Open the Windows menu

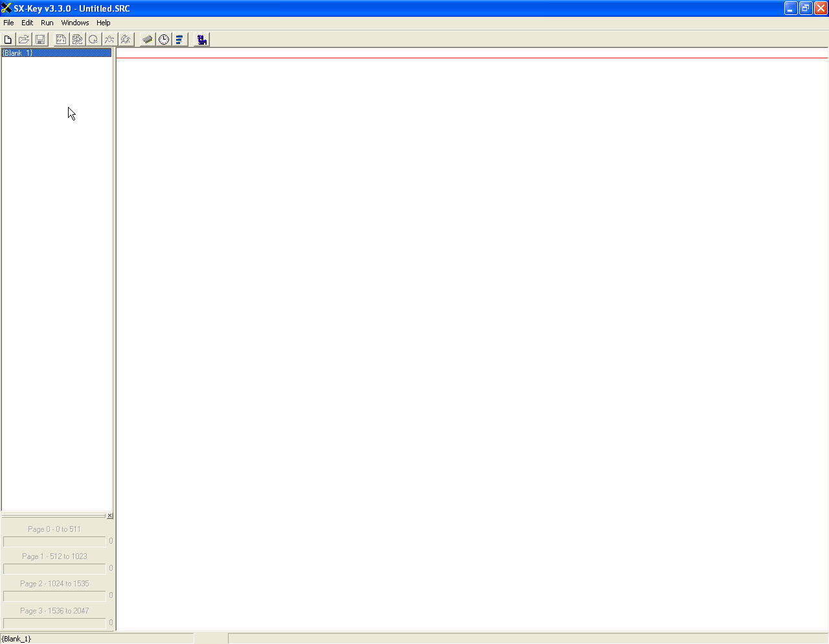75,23
